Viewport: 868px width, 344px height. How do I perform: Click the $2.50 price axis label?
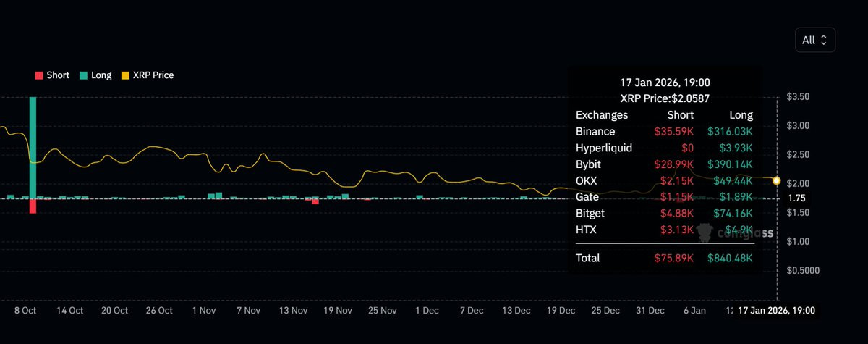click(x=799, y=154)
